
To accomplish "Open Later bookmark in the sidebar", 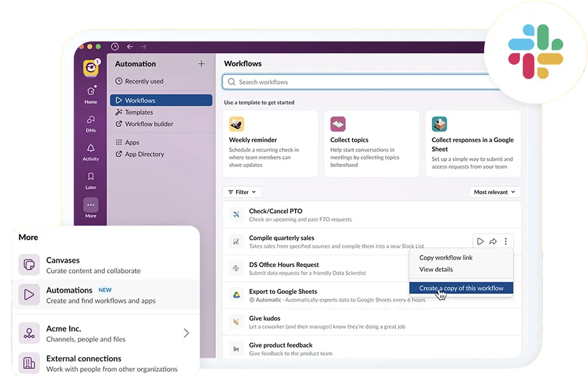I will pos(90,181).
